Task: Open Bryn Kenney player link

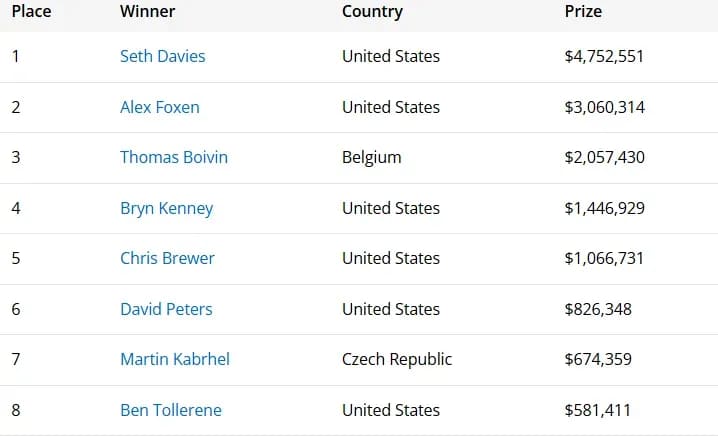Action: pos(167,209)
